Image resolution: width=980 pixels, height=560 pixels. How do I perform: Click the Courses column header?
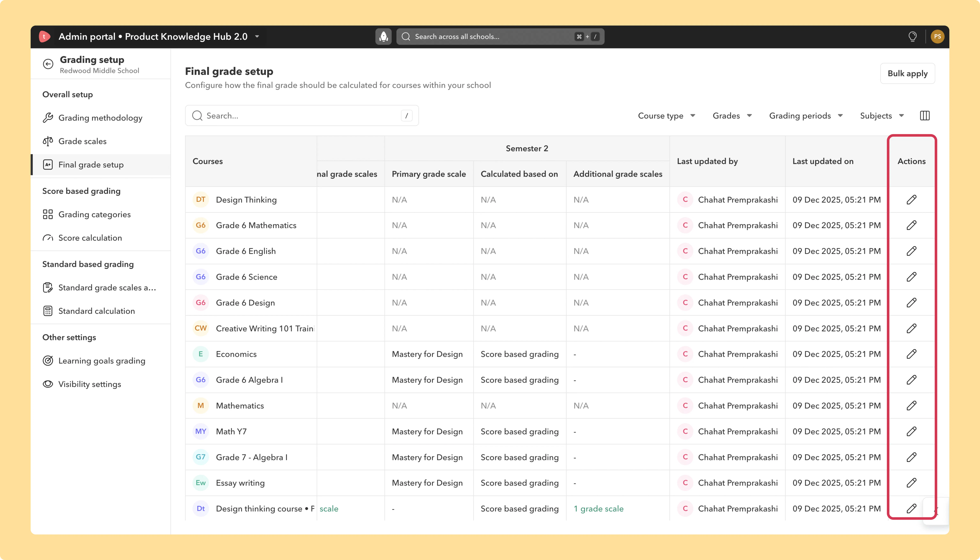208,161
